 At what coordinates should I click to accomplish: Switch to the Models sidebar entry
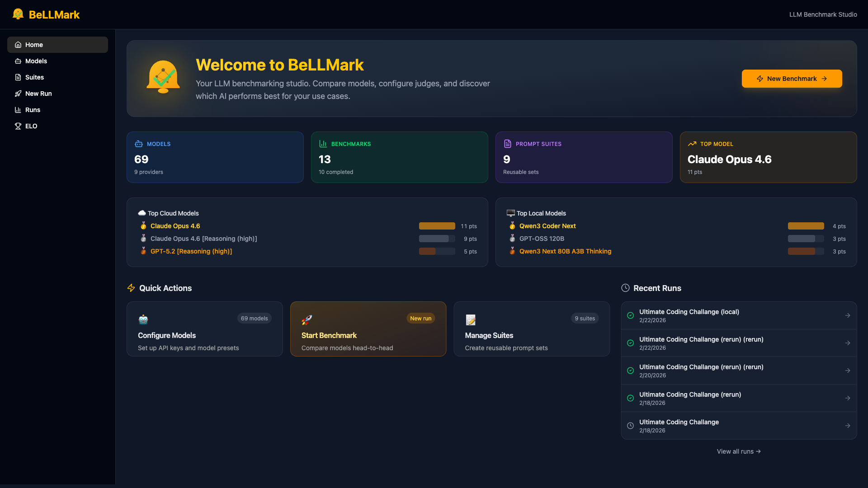[x=36, y=61]
